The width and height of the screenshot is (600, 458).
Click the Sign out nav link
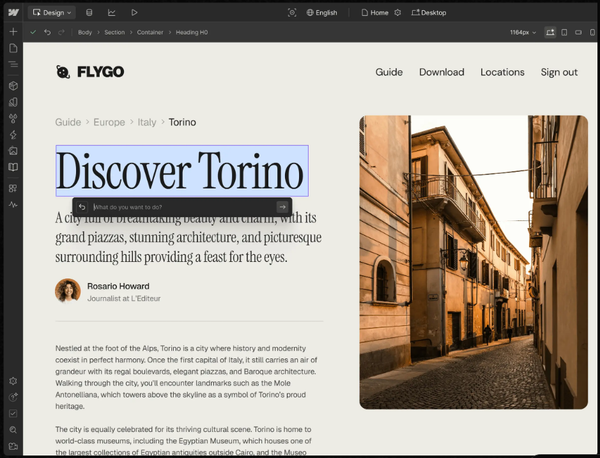click(x=559, y=72)
